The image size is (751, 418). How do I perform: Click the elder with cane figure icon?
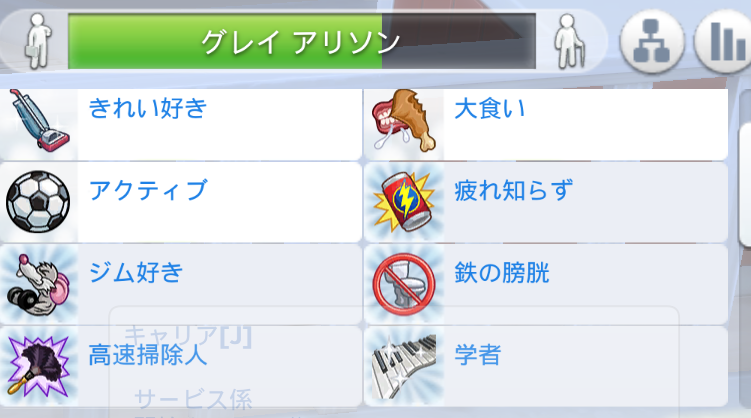(x=569, y=41)
